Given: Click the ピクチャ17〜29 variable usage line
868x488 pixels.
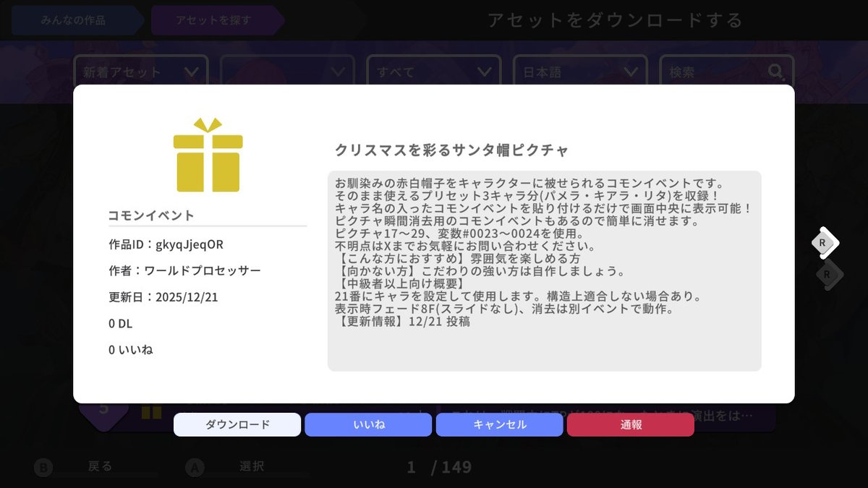Looking at the screenshot, I should pos(459,234).
